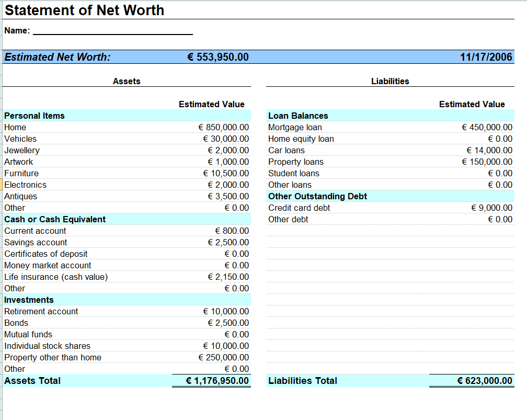The height and width of the screenshot is (420, 527).
Task: Click the Assets Total amount cell
Action: tap(217, 381)
